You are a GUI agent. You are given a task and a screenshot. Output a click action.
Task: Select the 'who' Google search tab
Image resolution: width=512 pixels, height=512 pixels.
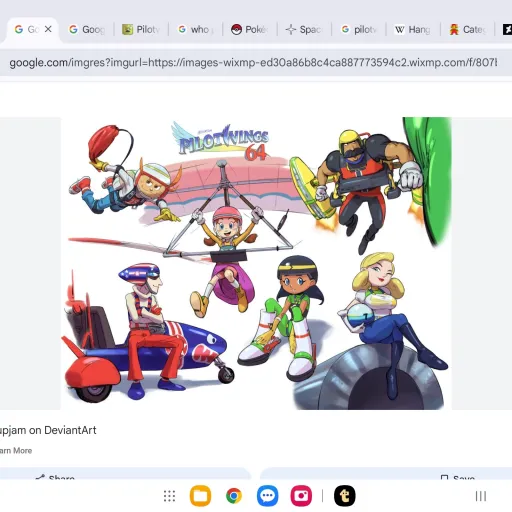click(195, 30)
